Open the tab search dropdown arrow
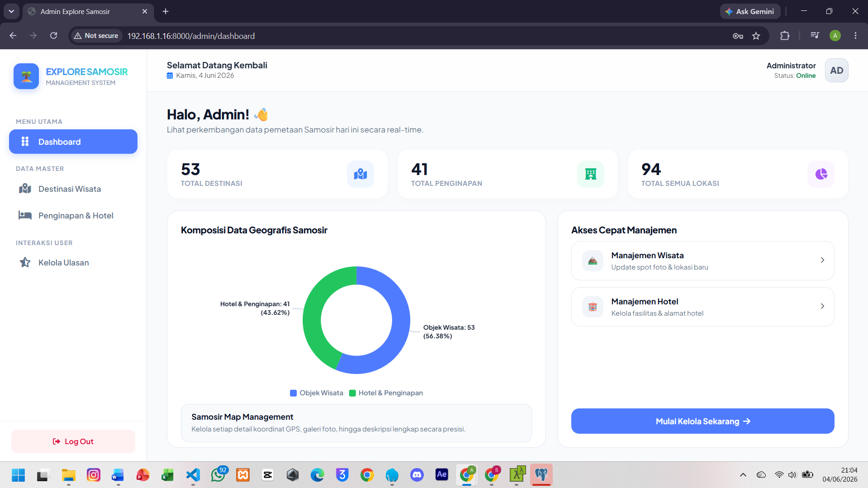The height and width of the screenshot is (488, 868). click(11, 11)
